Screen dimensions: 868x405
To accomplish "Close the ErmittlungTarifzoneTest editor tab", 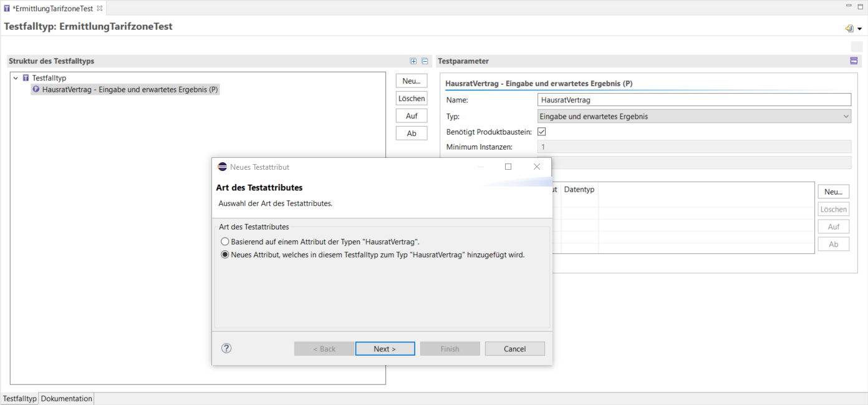I will click(100, 8).
